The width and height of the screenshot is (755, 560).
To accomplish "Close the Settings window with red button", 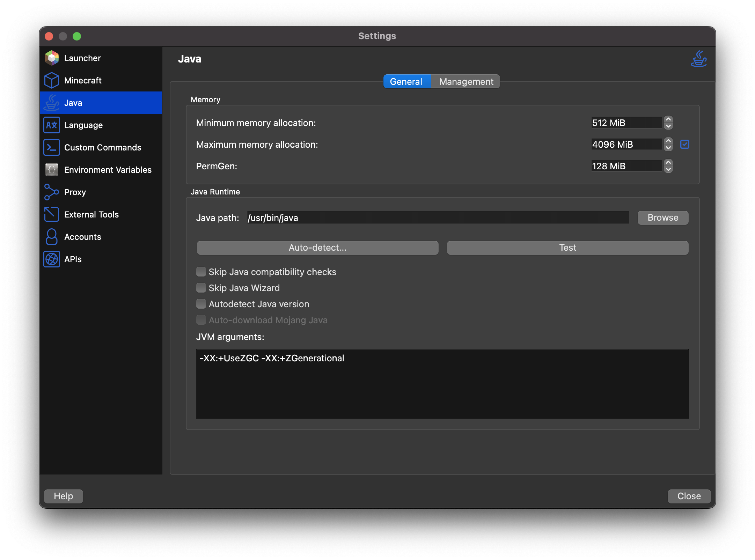I will [x=49, y=36].
